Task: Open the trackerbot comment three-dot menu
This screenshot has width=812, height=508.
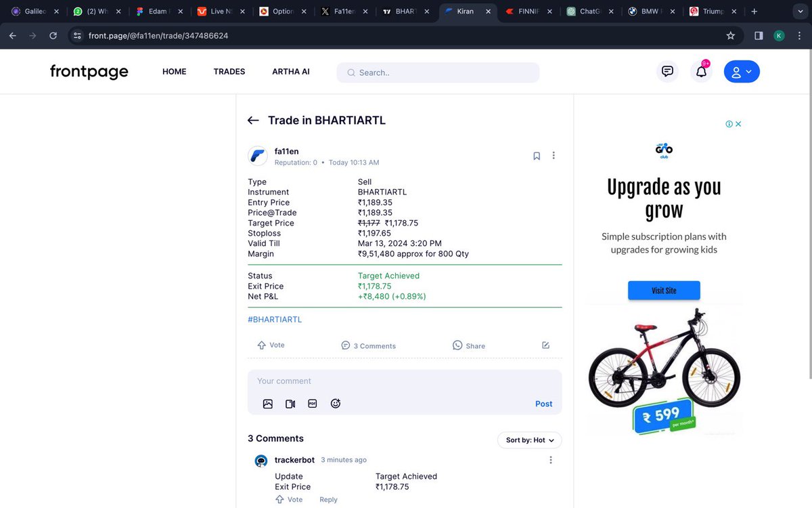Action: [x=551, y=460]
